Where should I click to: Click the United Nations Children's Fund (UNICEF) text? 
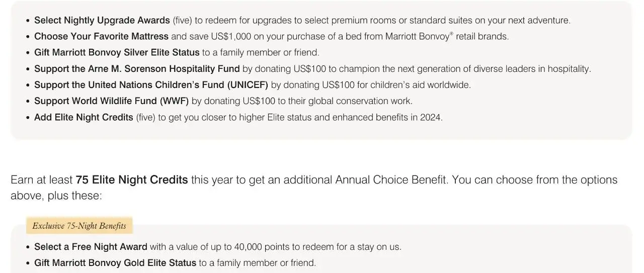point(151,85)
